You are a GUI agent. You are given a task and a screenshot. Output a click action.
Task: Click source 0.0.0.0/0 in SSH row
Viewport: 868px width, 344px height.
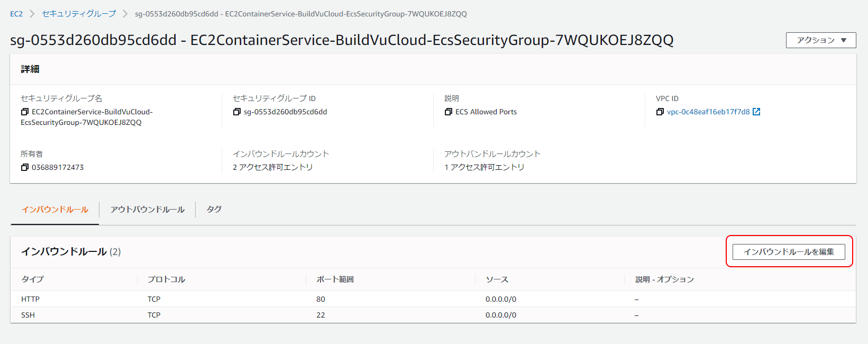[501, 315]
